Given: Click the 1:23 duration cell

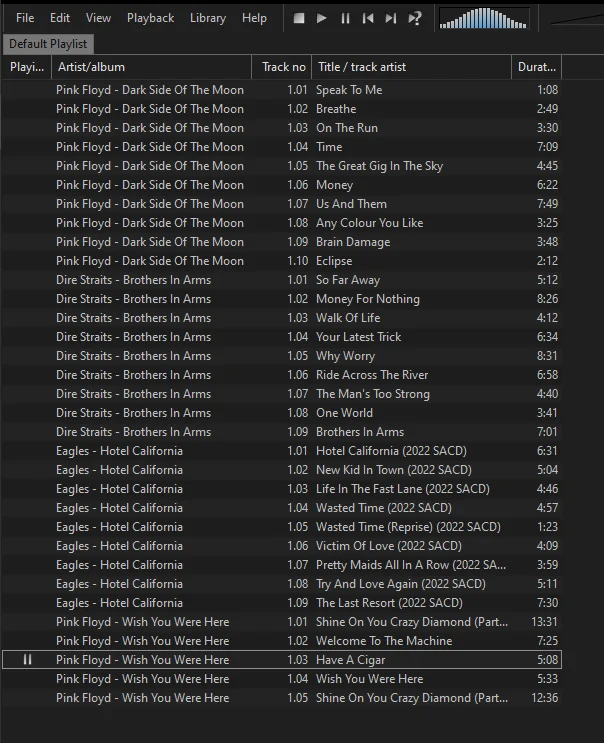Looking at the screenshot, I should coord(547,526).
